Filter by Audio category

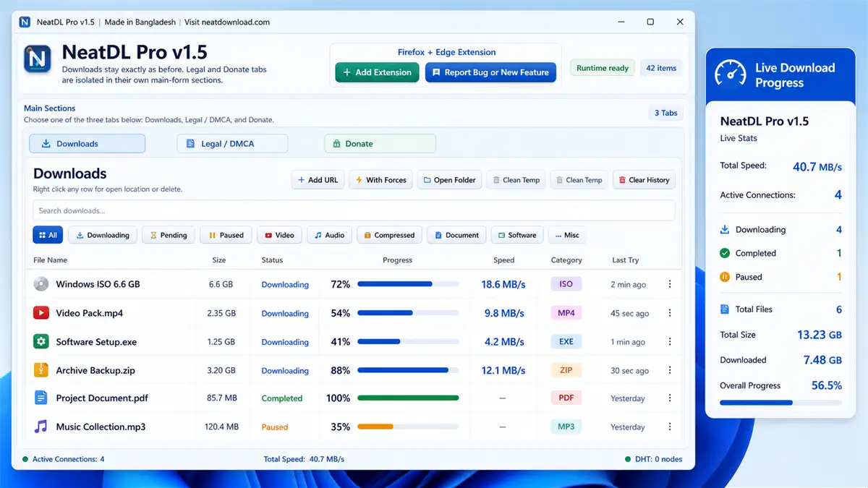pyautogui.click(x=329, y=235)
